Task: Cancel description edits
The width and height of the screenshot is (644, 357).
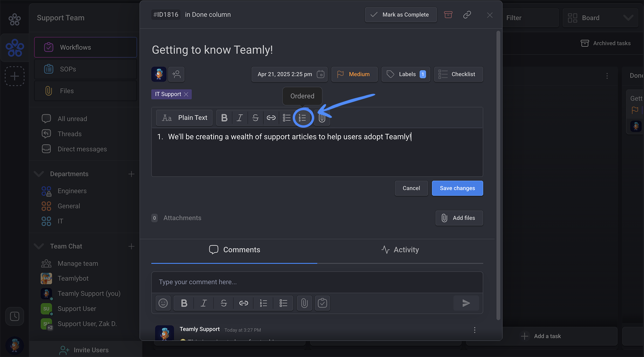Action: (411, 188)
